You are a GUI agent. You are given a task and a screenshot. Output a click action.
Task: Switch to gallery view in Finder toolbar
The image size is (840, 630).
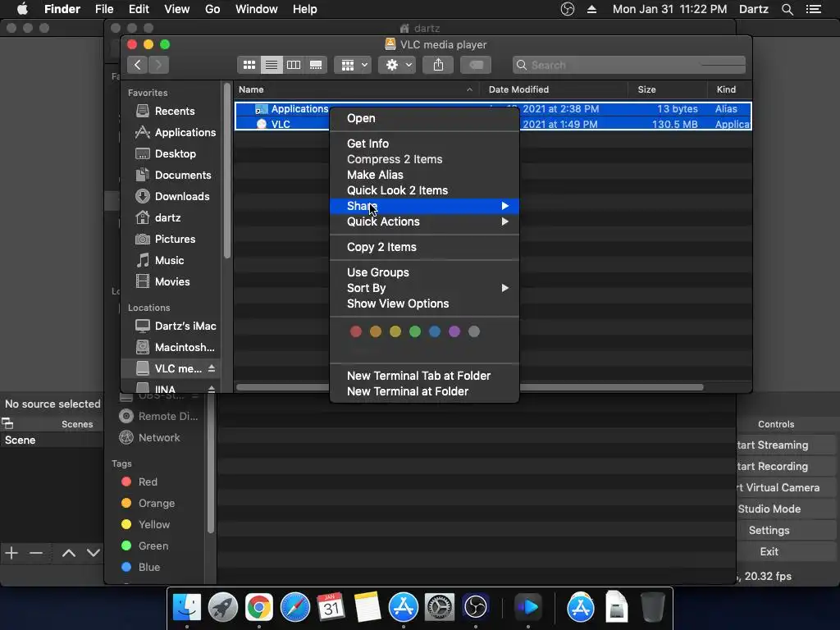click(x=316, y=65)
